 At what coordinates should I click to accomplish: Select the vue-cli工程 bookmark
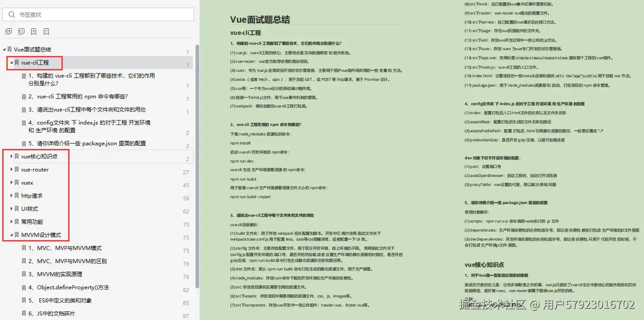35,62
